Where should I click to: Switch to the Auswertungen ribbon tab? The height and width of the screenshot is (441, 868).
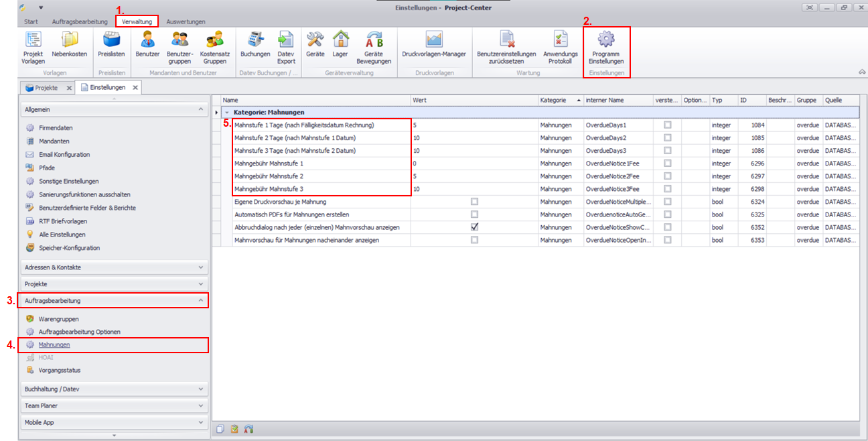click(186, 21)
